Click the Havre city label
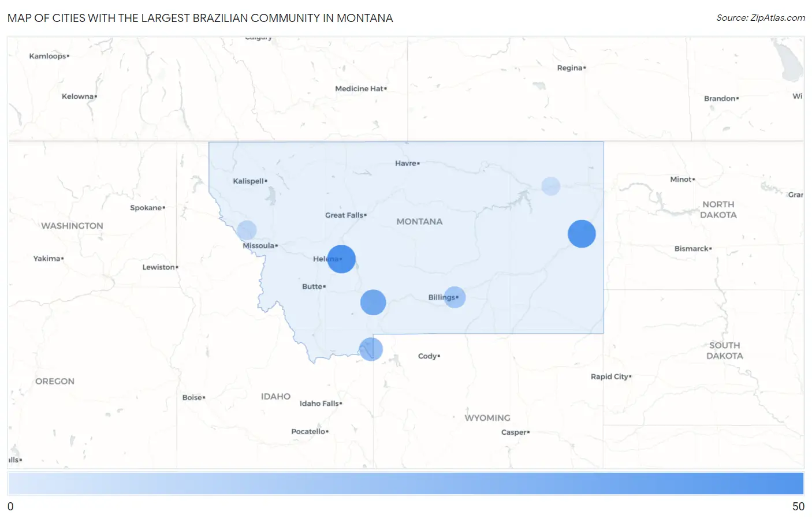Screen dimensions: 812x519 [406, 163]
